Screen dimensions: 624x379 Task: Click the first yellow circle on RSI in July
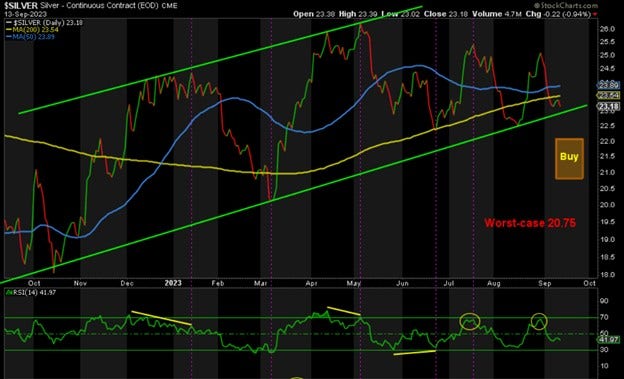470,321
